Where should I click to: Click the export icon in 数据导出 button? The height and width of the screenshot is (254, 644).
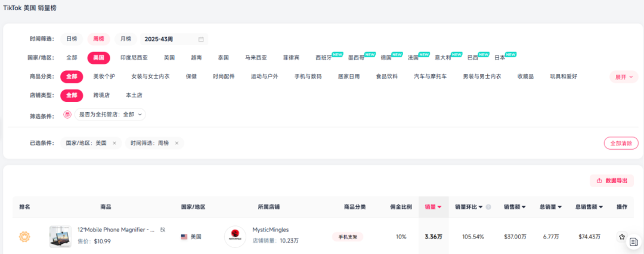[599, 181]
